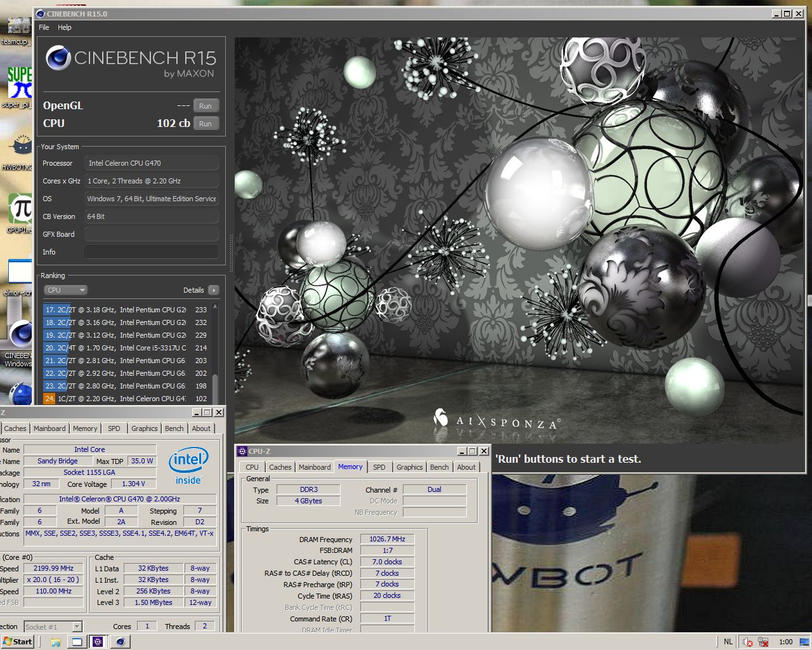
Task: Select ranking row 22 with score 202
Action: pyautogui.click(x=126, y=373)
